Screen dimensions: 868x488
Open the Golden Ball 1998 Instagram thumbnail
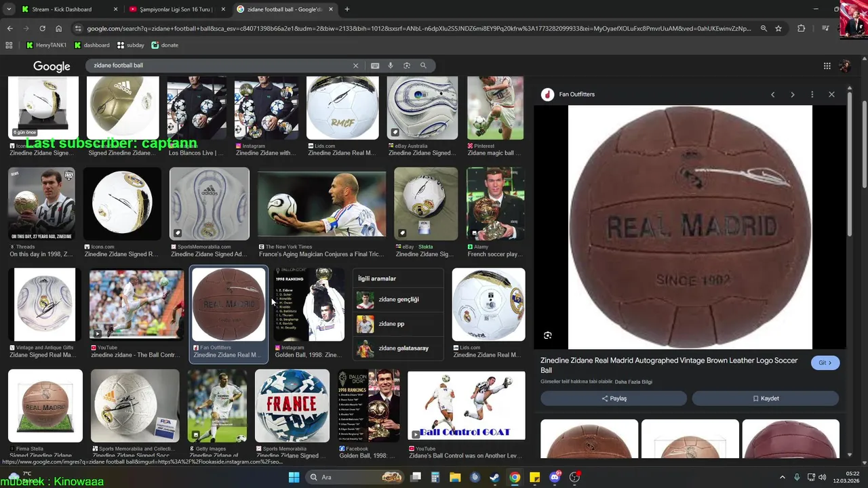[x=309, y=304]
